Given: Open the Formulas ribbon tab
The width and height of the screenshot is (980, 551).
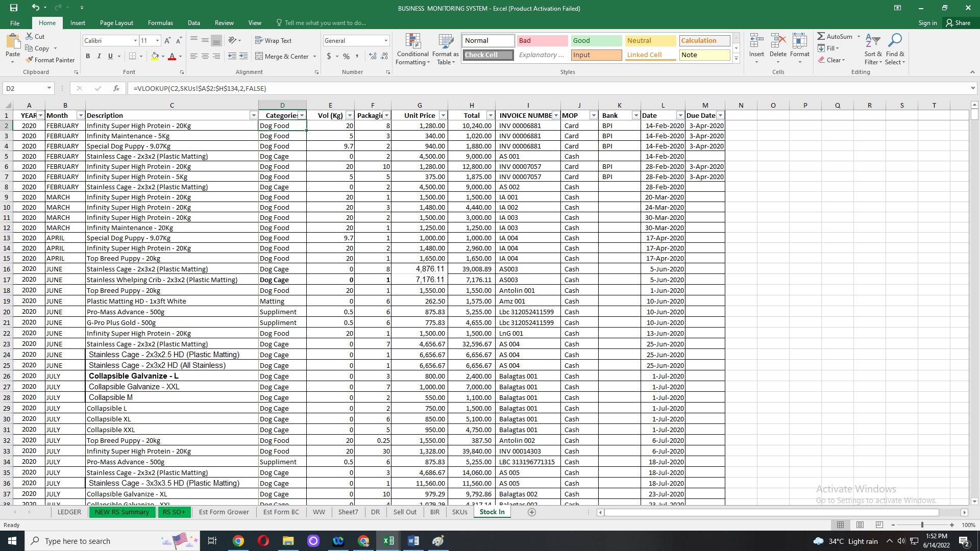Looking at the screenshot, I should (160, 22).
